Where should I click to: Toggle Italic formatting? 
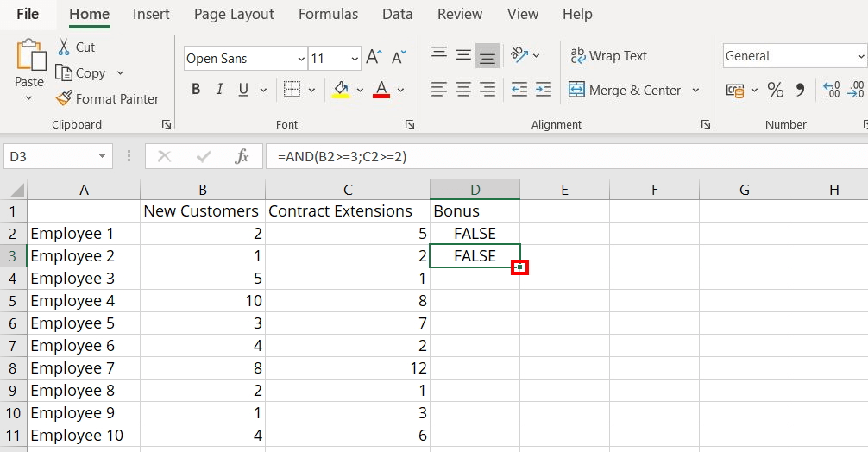point(220,89)
